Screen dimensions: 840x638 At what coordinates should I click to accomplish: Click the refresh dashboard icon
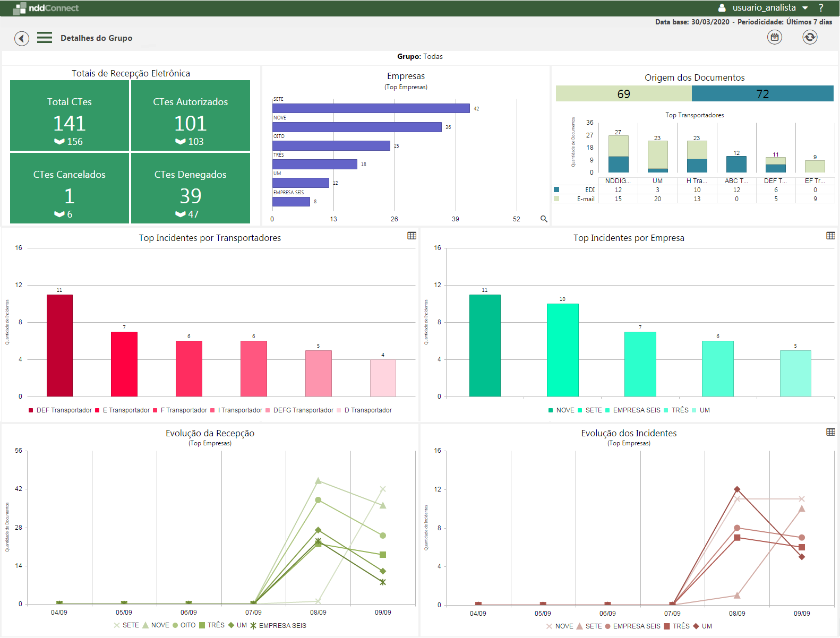pos(810,37)
